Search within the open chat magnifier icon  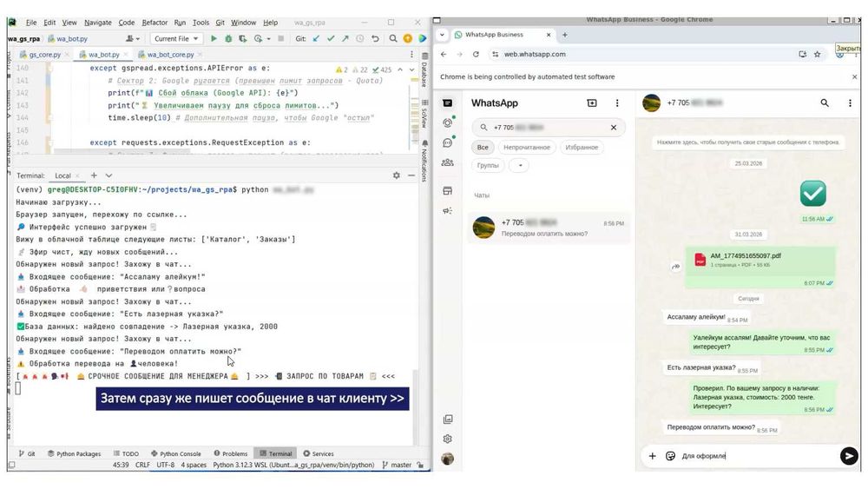[825, 103]
